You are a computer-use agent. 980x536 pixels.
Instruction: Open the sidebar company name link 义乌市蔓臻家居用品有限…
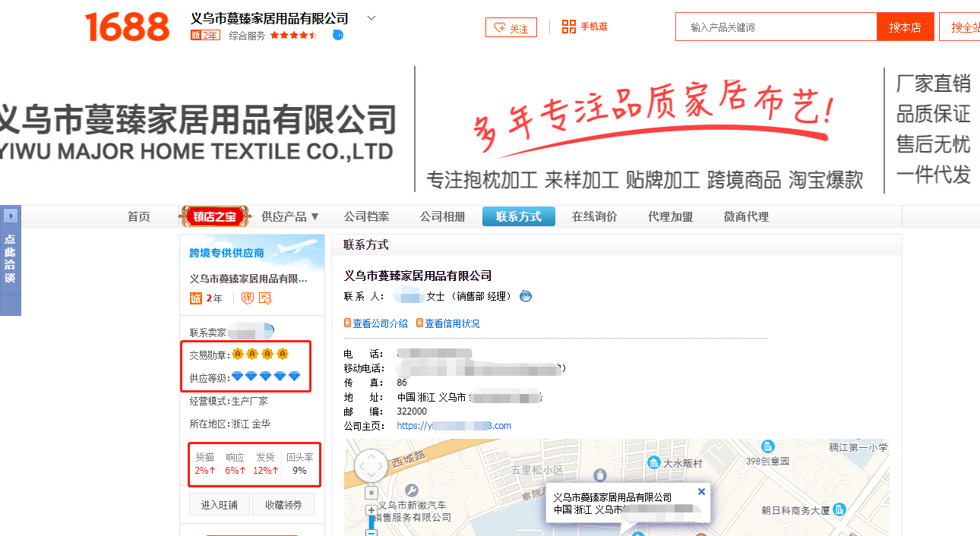(249, 279)
